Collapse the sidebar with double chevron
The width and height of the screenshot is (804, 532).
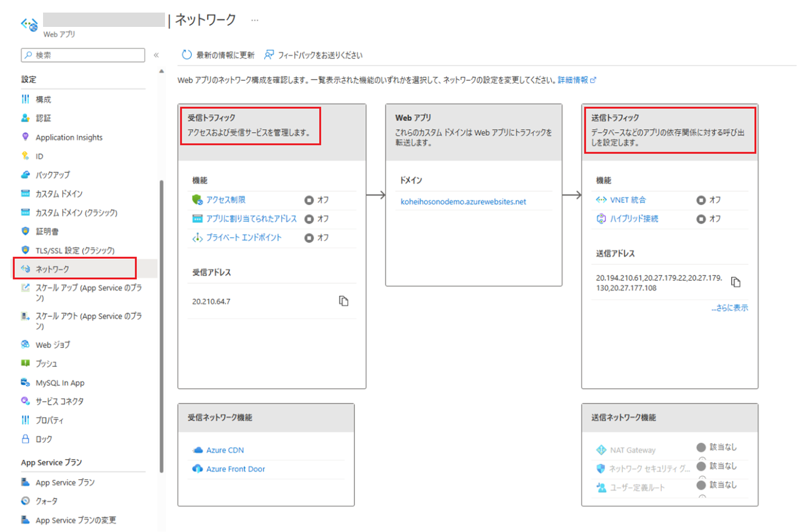156,55
